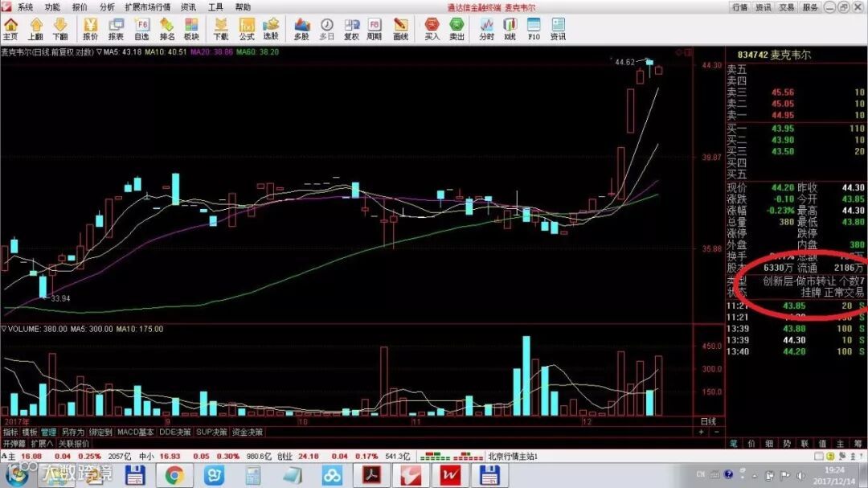This screenshot has width=868, height=488.
Task: Open the 报表 report toolbar icon
Action: click(x=116, y=29)
